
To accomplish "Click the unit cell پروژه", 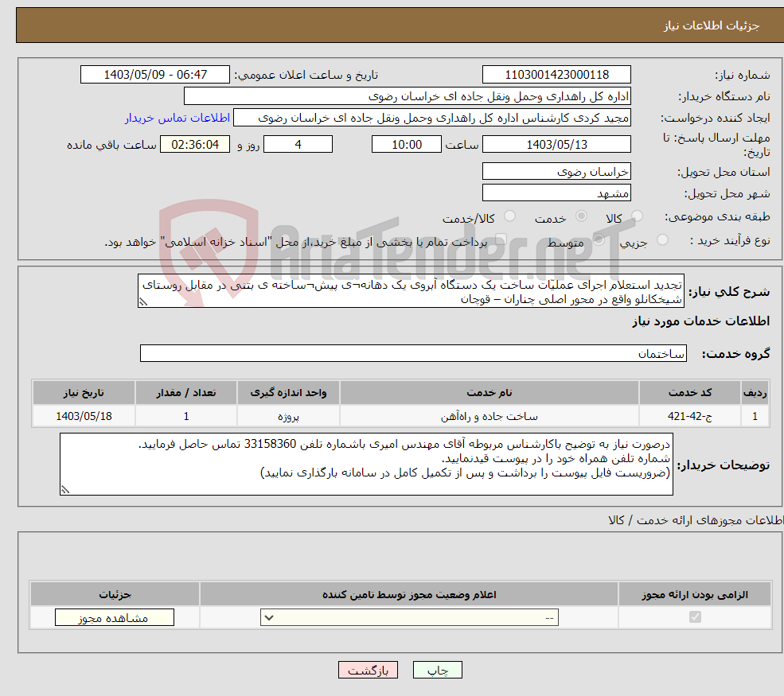I will (x=288, y=416).
